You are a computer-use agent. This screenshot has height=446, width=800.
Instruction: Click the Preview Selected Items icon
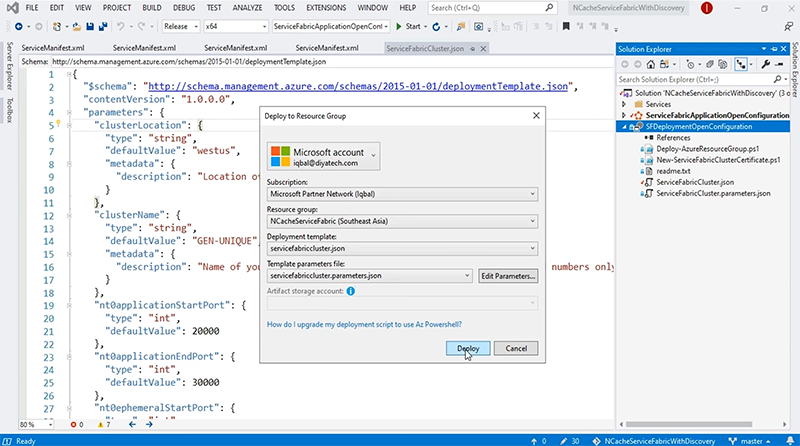click(779, 64)
